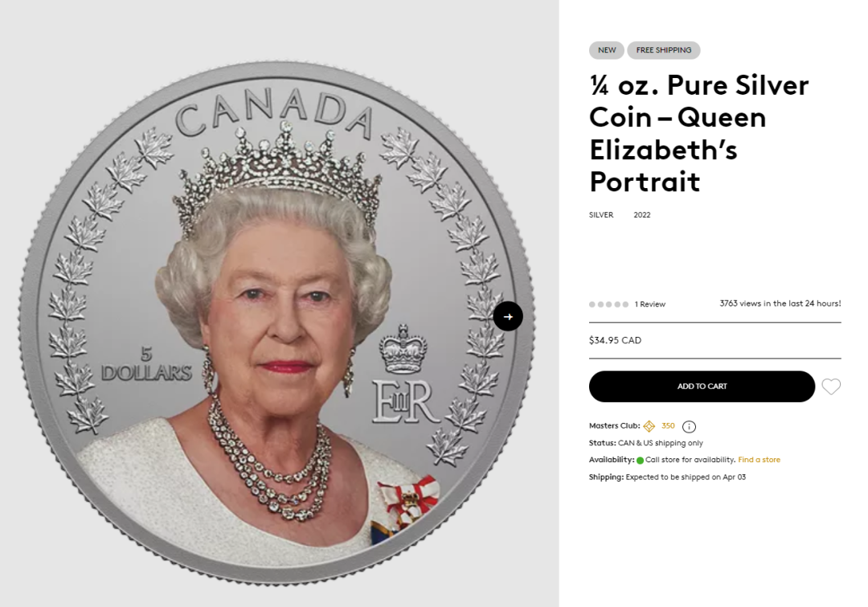Select the FREE SHIPPING badge
The image size is (868, 607).
[x=664, y=50]
